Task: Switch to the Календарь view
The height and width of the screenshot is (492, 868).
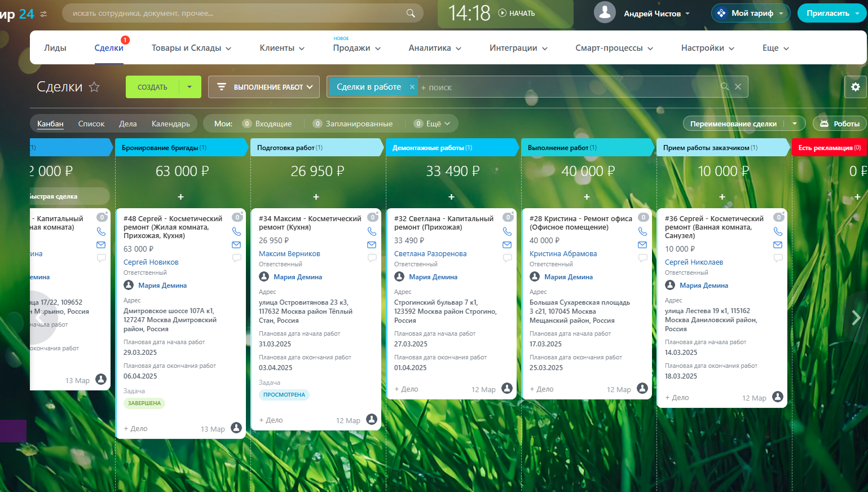Action: [x=171, y=124]
